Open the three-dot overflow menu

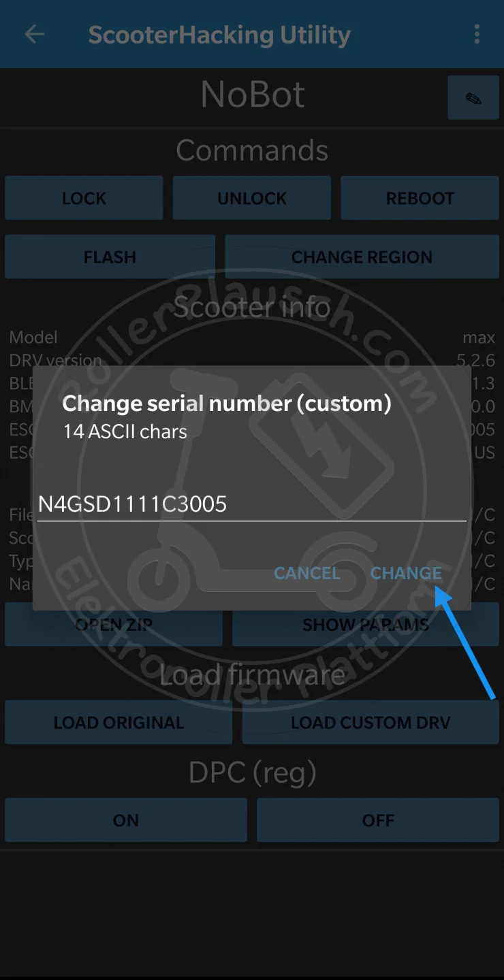[477, 34]
